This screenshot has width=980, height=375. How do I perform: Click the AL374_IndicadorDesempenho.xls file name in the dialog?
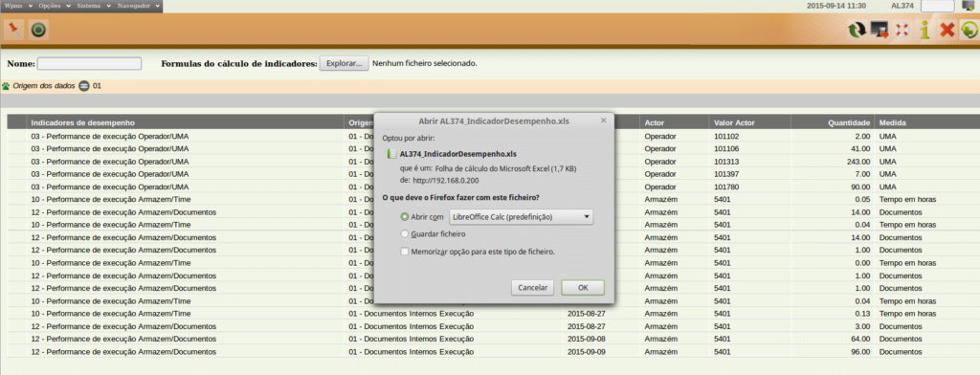click(458, 154)
